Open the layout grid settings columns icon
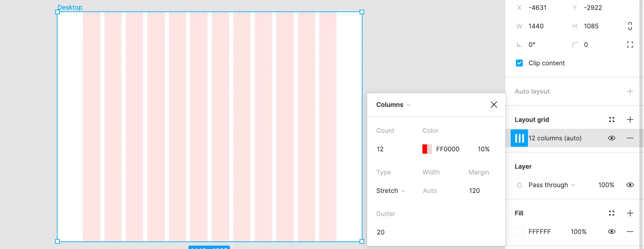The height and width of the screenshot is (249, 644). (x=519, y=138)
